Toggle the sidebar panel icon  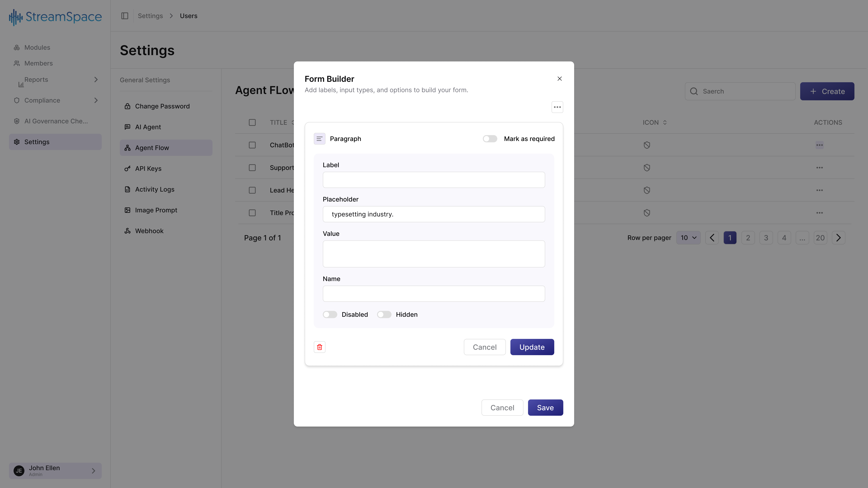125,16
